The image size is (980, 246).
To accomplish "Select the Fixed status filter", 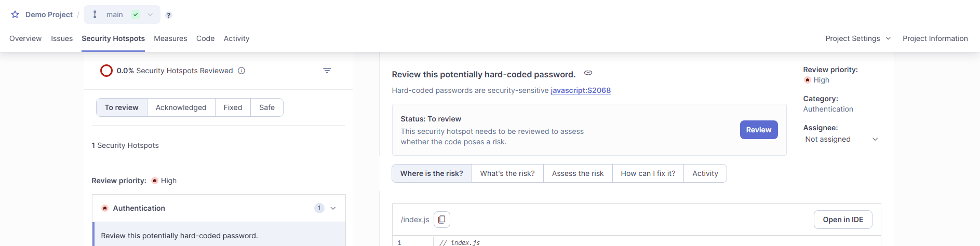I will pos(233,107).
